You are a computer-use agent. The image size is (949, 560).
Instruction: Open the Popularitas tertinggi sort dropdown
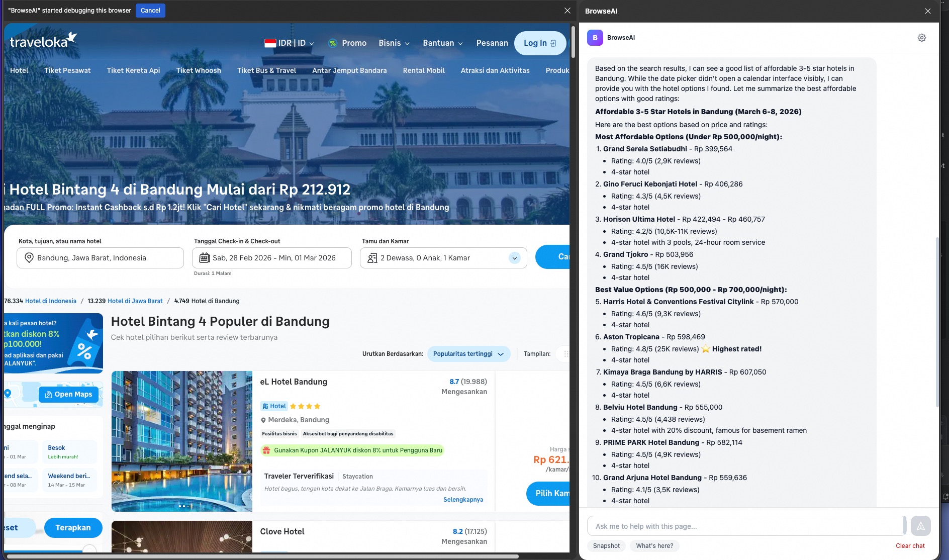468,354
